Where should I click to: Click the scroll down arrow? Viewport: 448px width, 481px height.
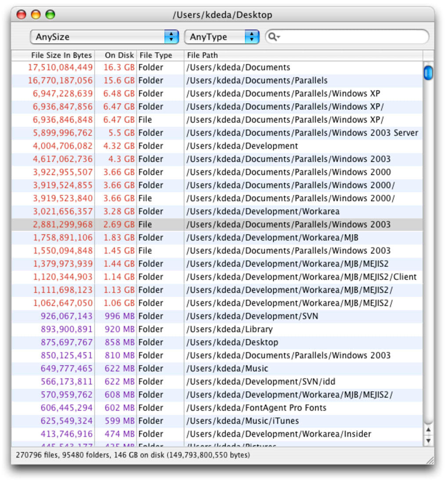tap(428, 441)
